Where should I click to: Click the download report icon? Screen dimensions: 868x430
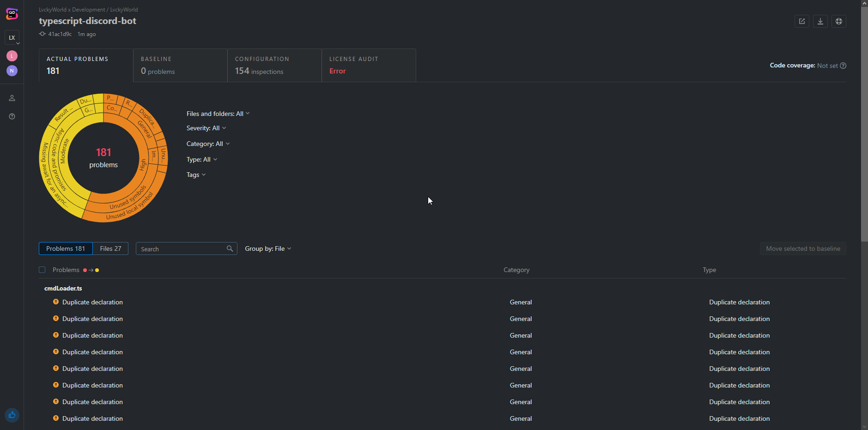tap(820, 21)
